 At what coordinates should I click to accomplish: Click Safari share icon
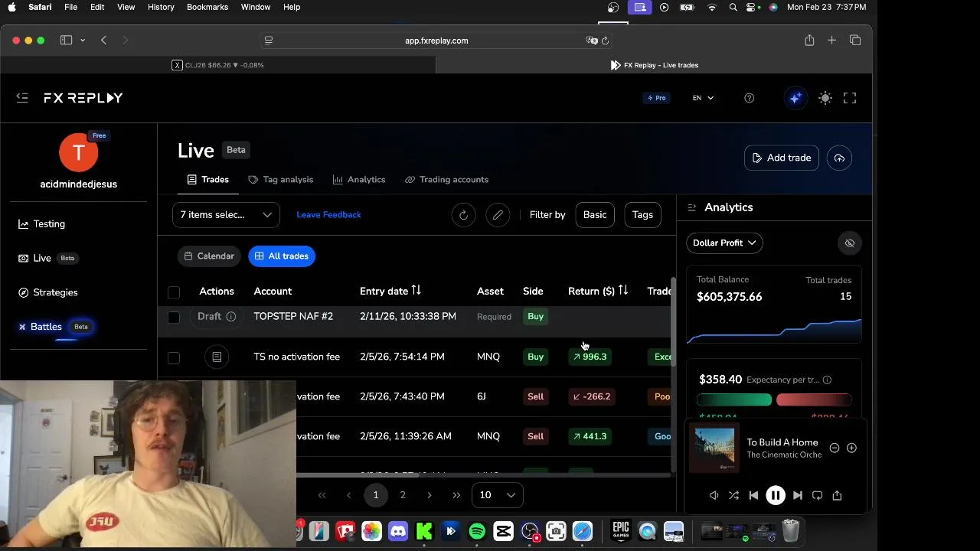(x=809, y=41)
